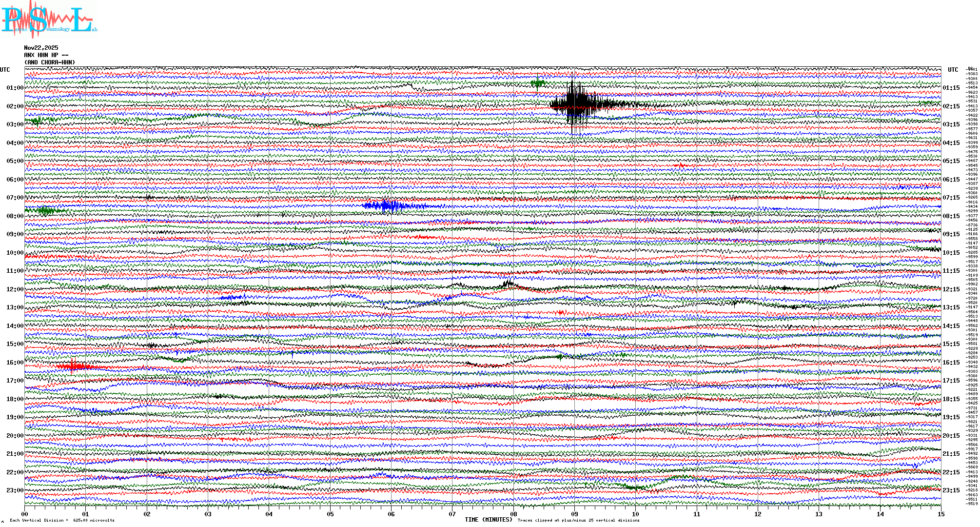Select the Nov22,2025 date text
The width and height of the screenshot is (980, 527).
tap(41, 48)
